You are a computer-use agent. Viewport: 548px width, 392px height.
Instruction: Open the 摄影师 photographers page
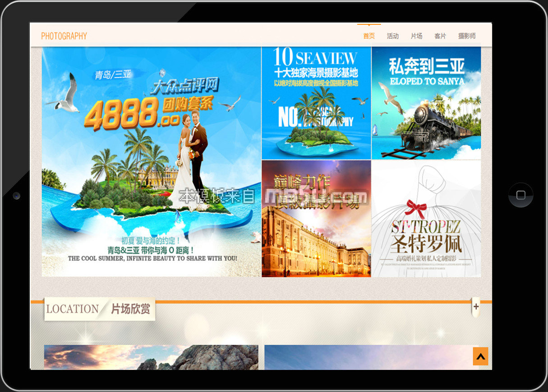[x=467, y=36]
